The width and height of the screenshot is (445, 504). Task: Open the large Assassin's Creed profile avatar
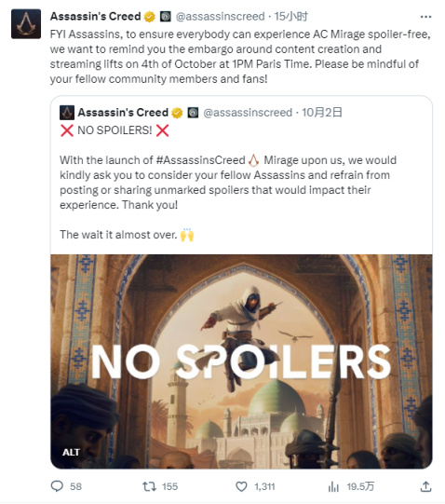coord(26,24)
